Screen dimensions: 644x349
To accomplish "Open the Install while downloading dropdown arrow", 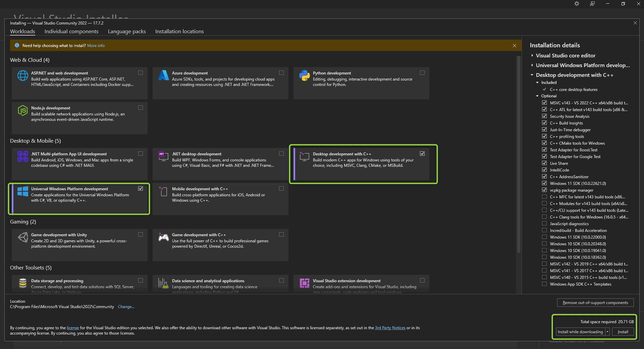I will tap(607, 332).
